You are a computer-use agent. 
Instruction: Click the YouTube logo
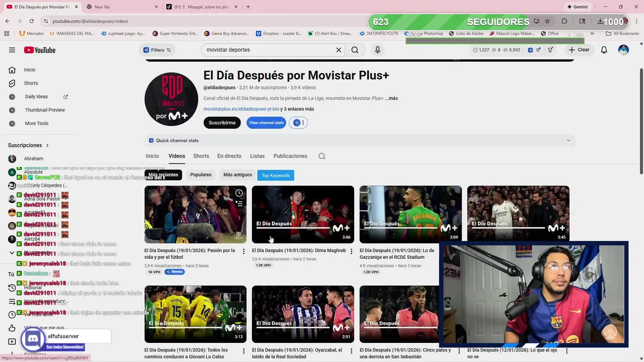click(40, 50)
